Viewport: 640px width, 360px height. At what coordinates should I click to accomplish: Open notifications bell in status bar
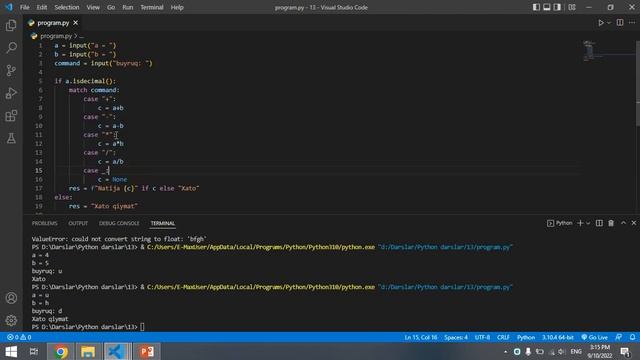[x=632, y=337]
